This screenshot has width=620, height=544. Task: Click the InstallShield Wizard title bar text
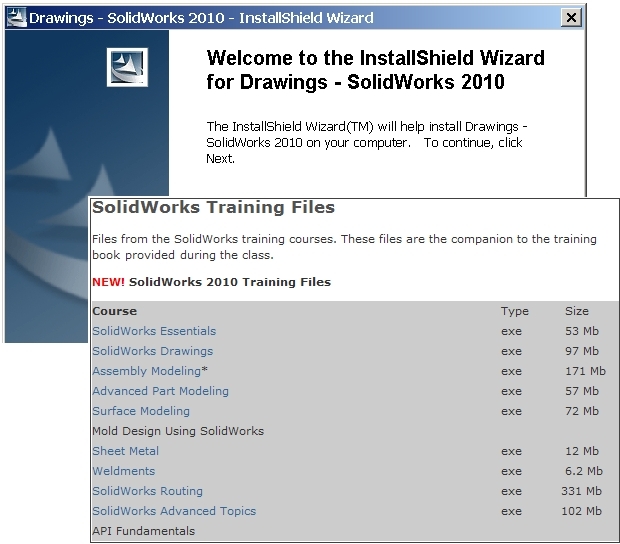pyautogui.click(x=201, y=18)
